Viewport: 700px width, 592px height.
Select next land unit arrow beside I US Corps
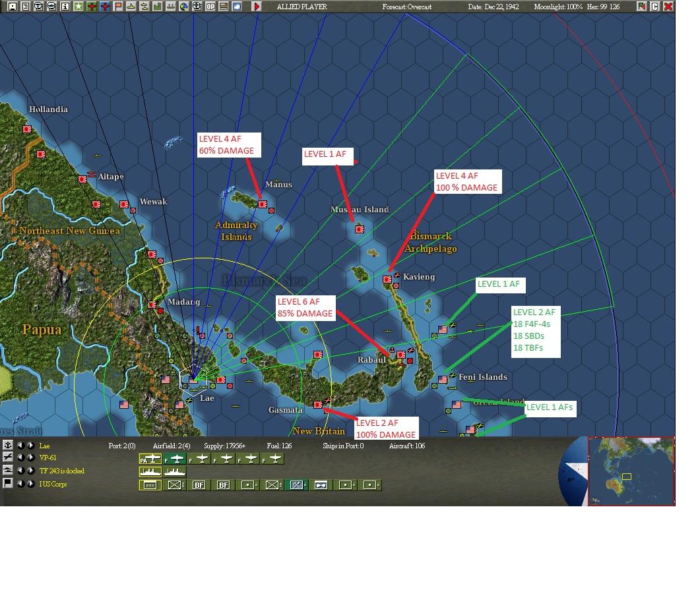[30, 484]
